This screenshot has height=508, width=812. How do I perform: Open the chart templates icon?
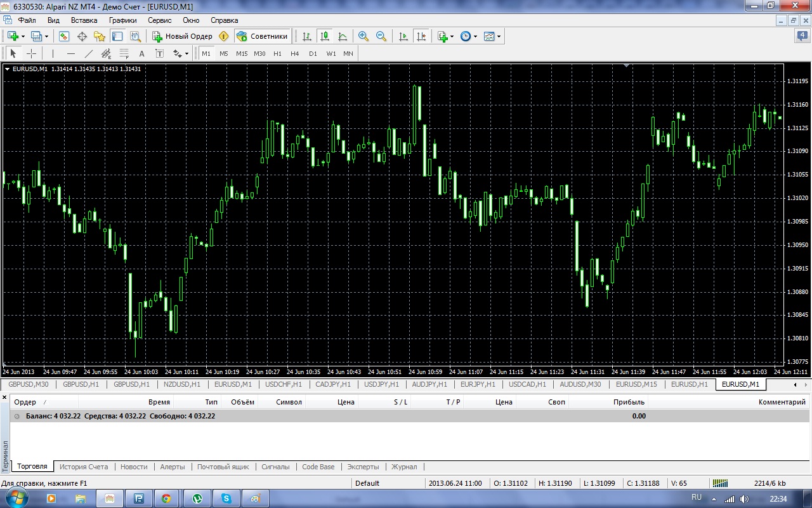point(489,36)
